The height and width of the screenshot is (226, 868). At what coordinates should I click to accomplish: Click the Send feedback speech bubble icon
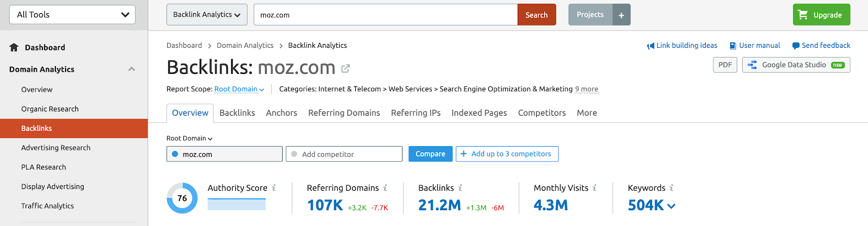click(796, 46)
